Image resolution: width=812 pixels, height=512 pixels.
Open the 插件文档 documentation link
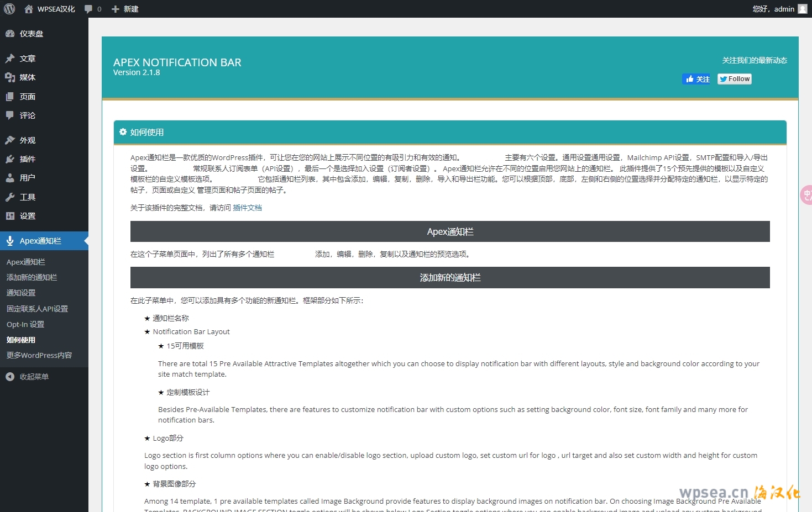247,208
